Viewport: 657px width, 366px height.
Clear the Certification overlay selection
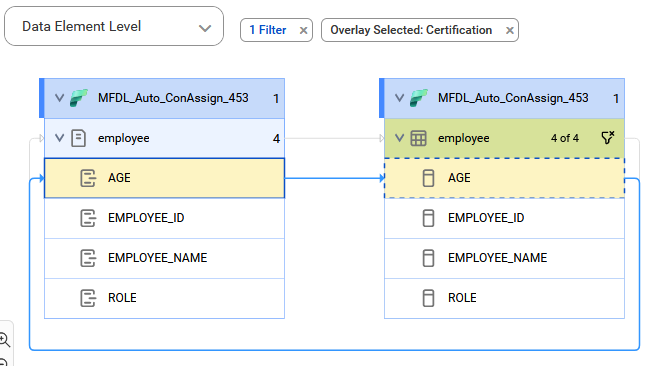[x=510, y=30]
